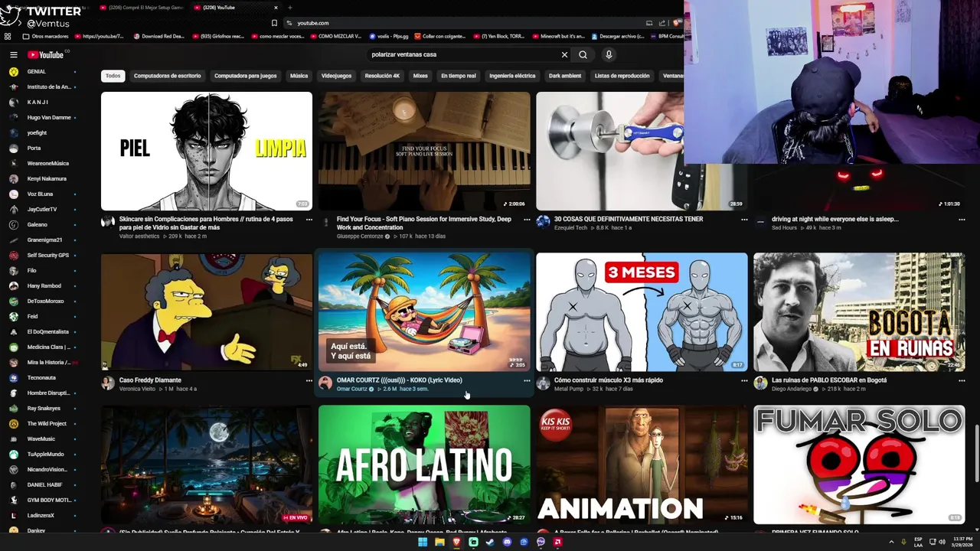This screenshot has height=551, width=980.
Task: Select the Videojuegos filter chip
Action: (x=336, y=76)
